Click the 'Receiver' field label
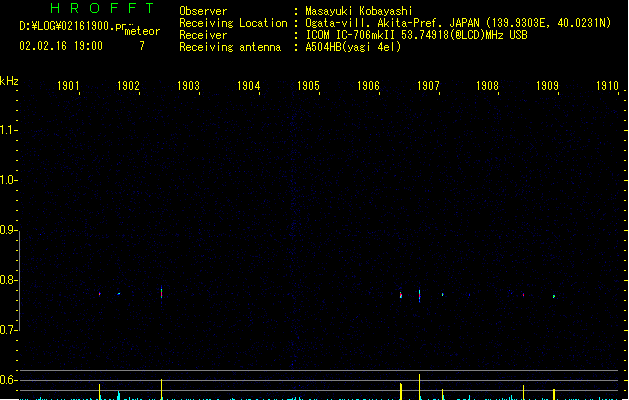 [203, 35]
